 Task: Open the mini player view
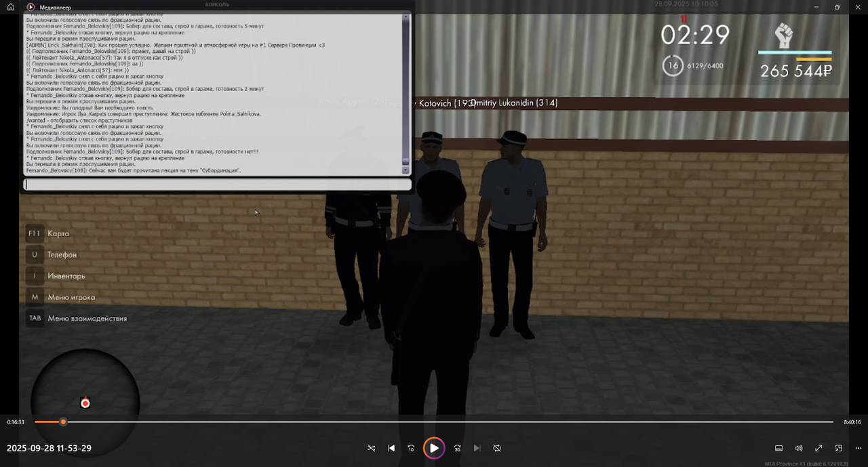click(x=838, y=448)
